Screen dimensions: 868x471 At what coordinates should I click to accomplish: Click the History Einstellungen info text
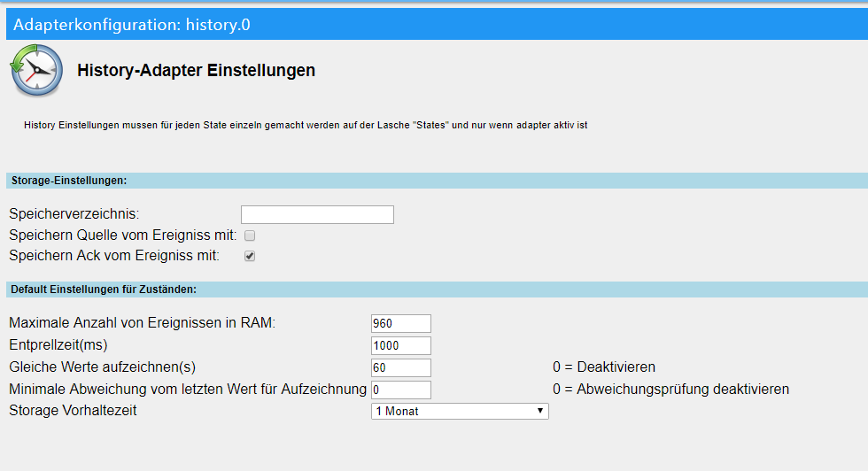click(306, 126)
